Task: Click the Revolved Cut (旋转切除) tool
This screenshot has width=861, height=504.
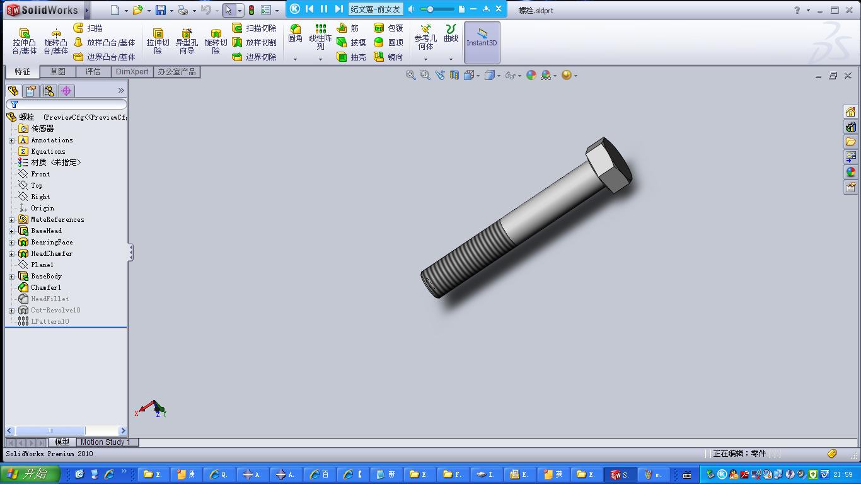Action: point(216,42)
